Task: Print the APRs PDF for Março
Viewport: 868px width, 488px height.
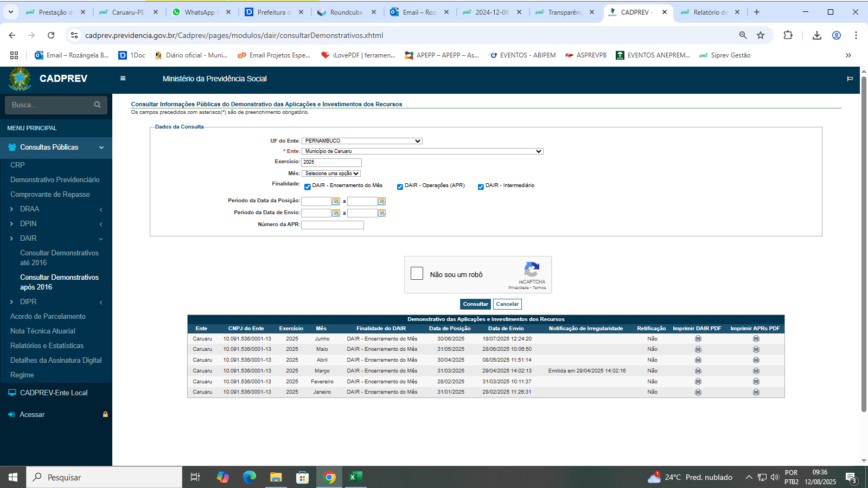Action: 756,371
